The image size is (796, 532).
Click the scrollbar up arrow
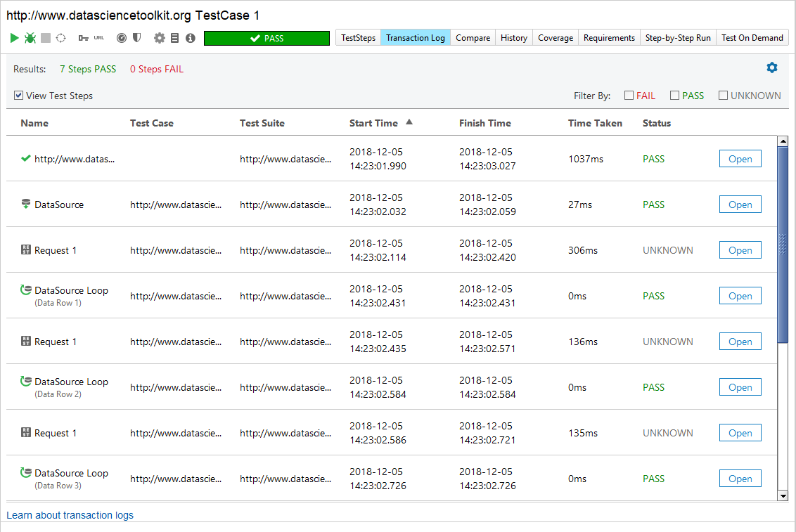783,141
